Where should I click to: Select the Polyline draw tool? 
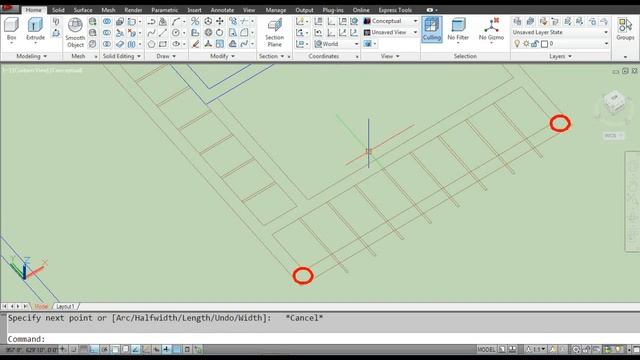click(x=151, y=21)
